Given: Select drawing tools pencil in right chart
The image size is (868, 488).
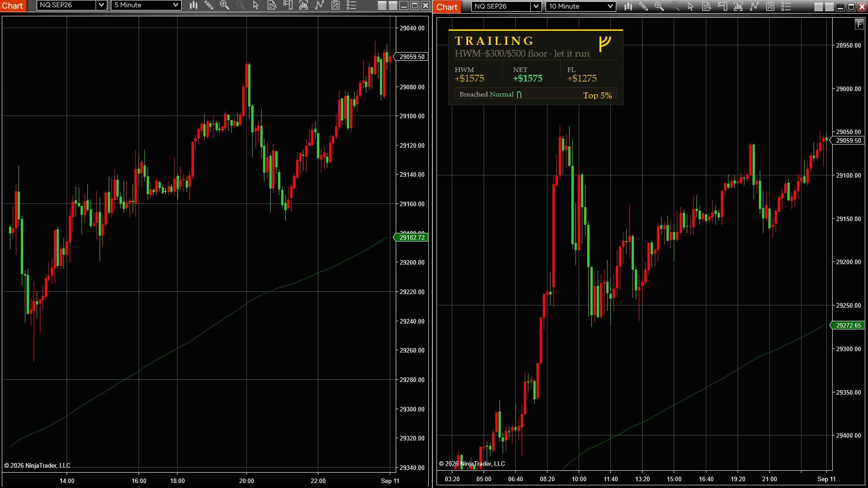Looking at the screenshot, I should pos(643,6).
